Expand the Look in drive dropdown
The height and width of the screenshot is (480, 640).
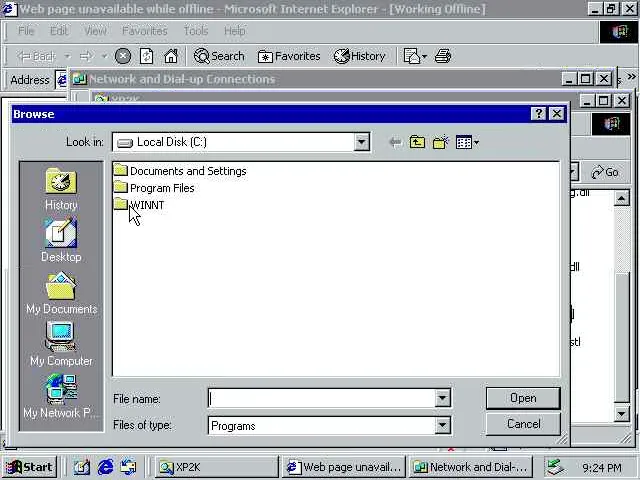pyautogui.click(x=361, y=142)
